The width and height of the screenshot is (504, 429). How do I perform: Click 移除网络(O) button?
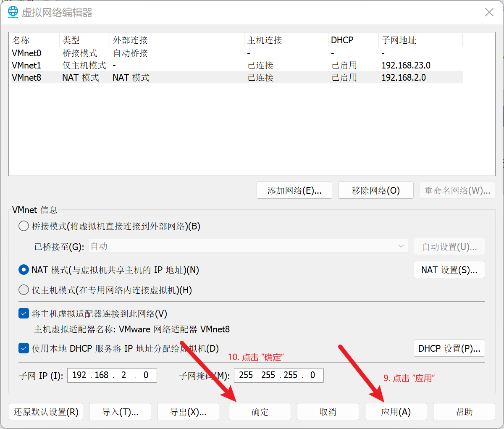(376, 190)
